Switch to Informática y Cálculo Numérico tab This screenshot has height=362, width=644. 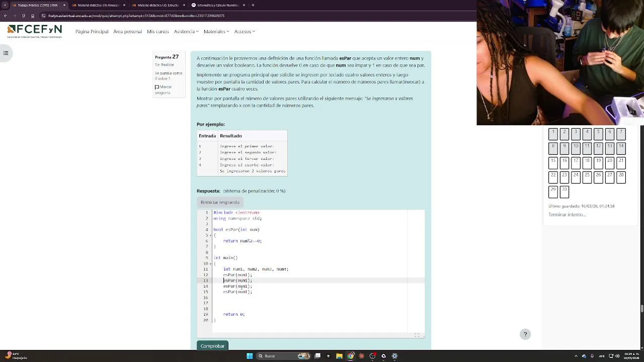[217, 5]
